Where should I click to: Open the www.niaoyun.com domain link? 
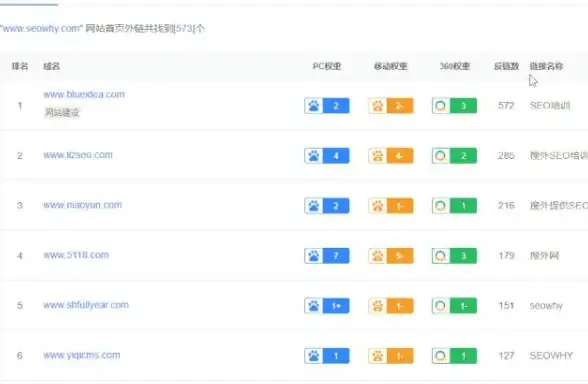82,205
